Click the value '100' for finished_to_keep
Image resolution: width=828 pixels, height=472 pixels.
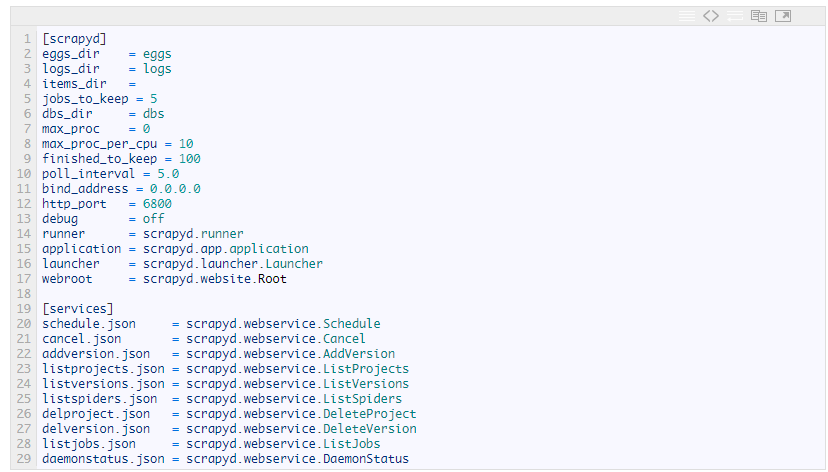click(x=190, y=159)
